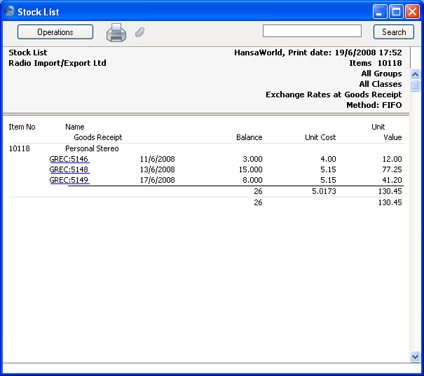424x376 pixels.
Task: Click the vertical scrollbar thumb
Action: [415, 86]
